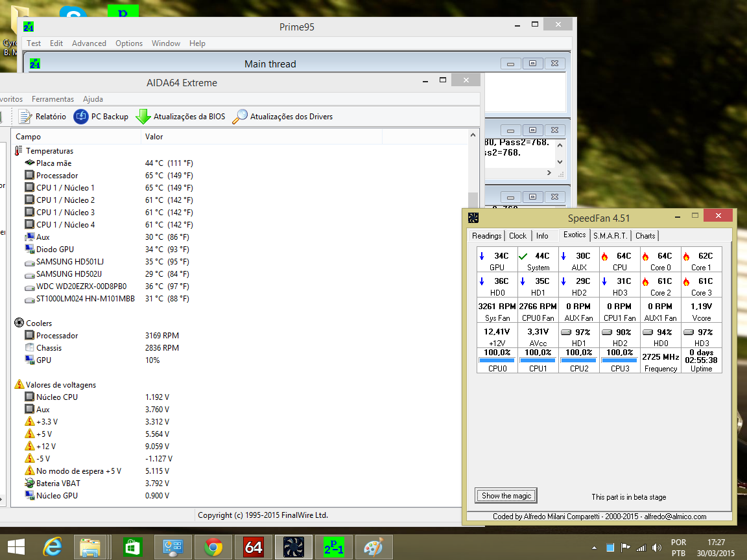
Task: Click the HD1 97% drive health icon
Action: coord(566,332)
